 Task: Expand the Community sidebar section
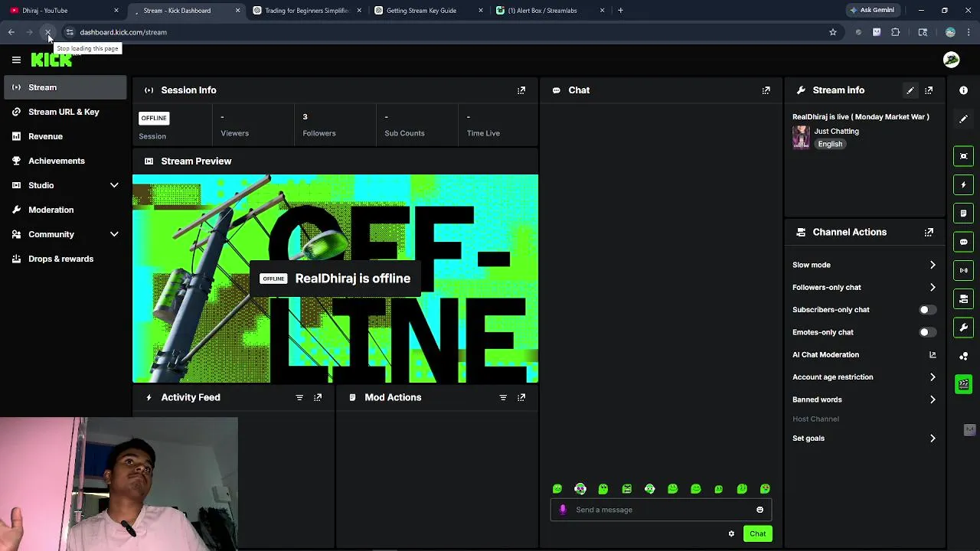click(66, 234)
